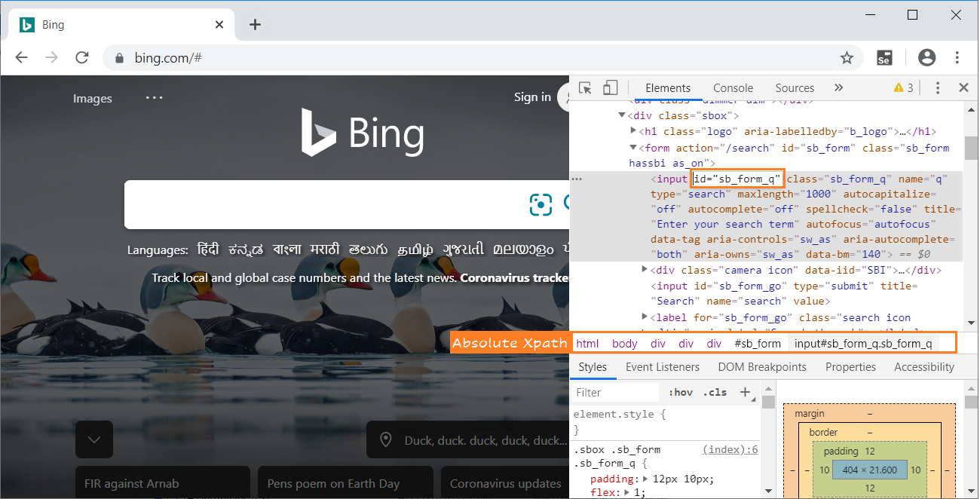The height and width of the screenshot is (499, 980).
Task: Expand the padding shorthand property
Action: [x=645, y=479]
